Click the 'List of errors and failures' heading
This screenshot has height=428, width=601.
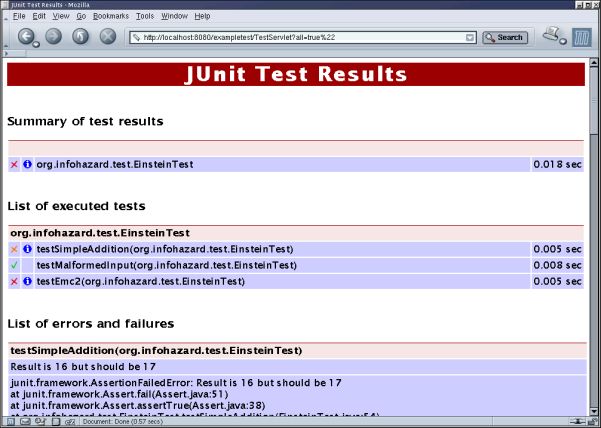click(x=91, y=324)
